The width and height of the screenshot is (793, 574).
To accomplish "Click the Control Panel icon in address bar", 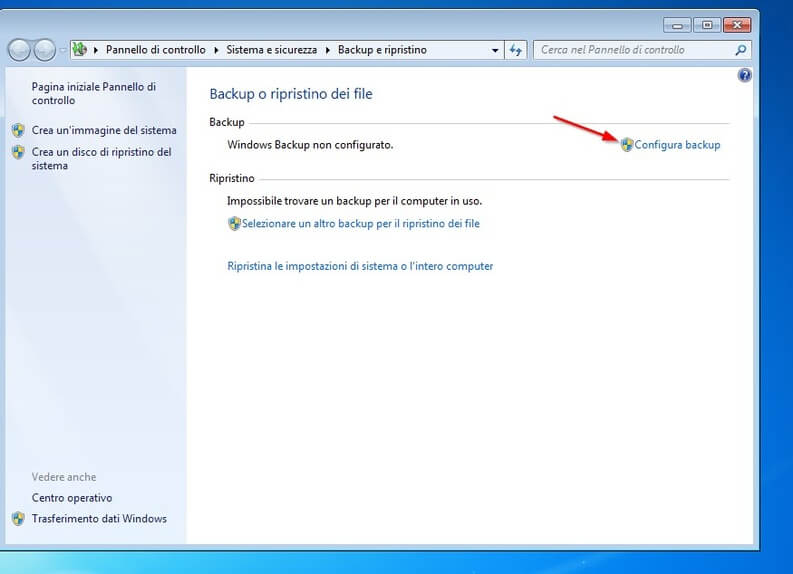I will [x=80, y=50].
